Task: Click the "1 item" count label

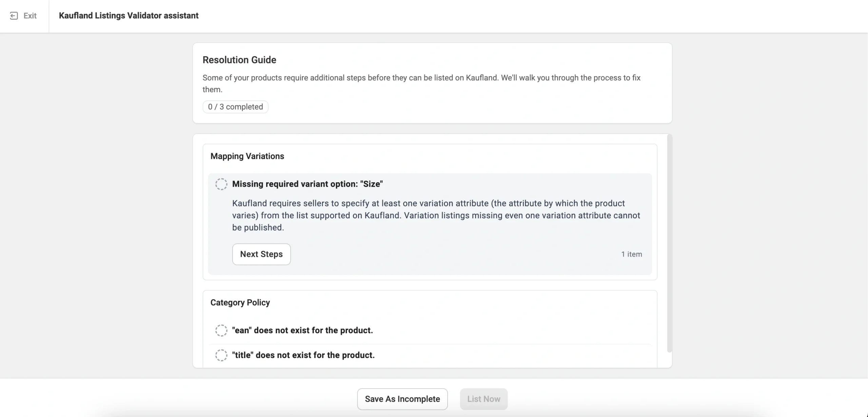Action: coord(631,254)
